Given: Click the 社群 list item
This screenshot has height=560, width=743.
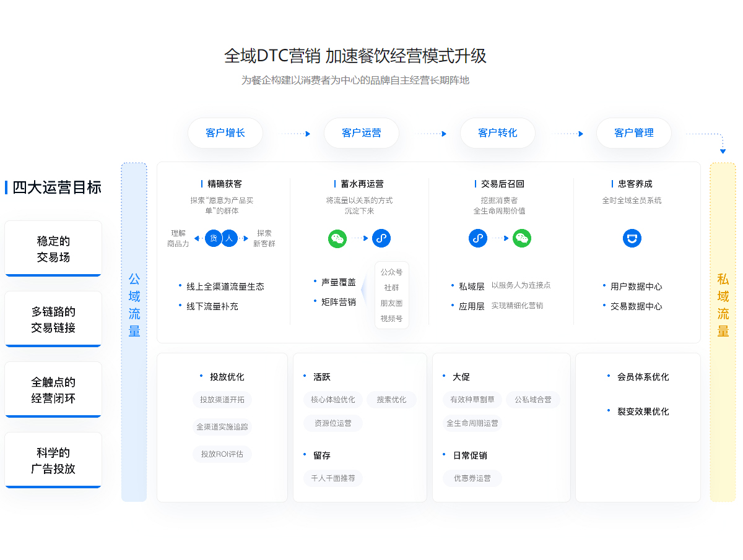Looking at the screenshot, I should click(391, 288).
